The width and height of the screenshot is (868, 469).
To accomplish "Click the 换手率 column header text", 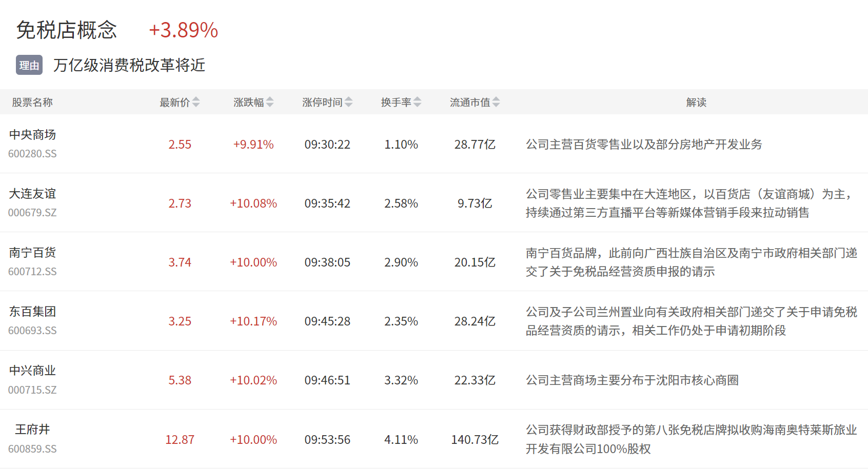I will (396, 103).
